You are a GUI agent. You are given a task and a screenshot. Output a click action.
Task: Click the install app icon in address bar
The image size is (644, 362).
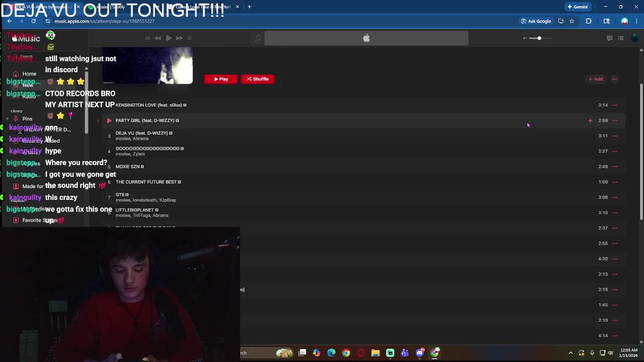coord(561,21)
